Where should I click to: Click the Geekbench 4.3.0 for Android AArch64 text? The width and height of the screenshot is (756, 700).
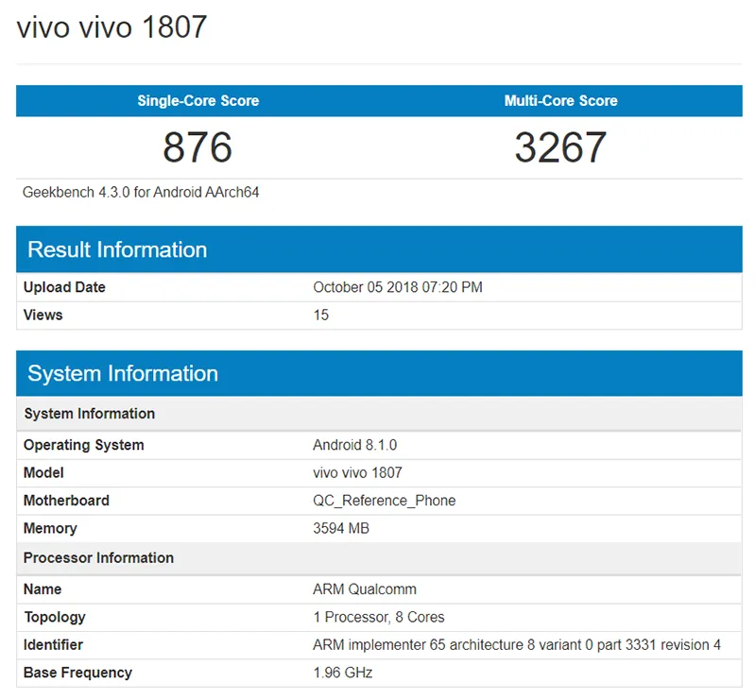(x=141, y=192)
